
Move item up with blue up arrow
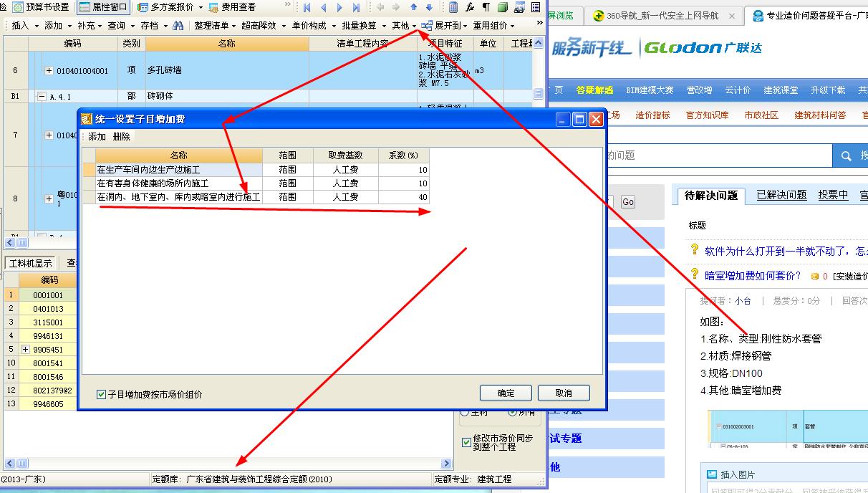(x=413, y=8)
